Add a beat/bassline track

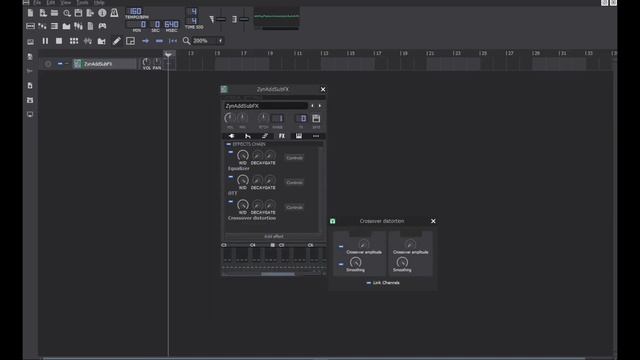point(74,41)
